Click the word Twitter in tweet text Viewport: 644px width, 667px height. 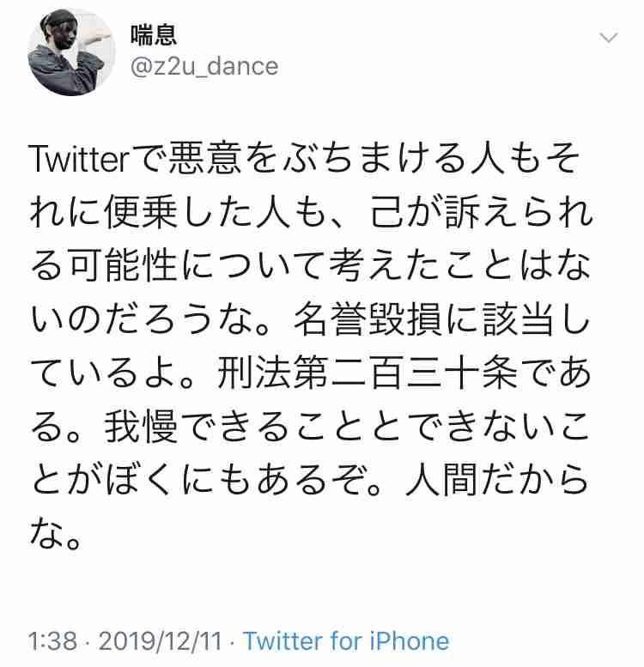point(79,159)
